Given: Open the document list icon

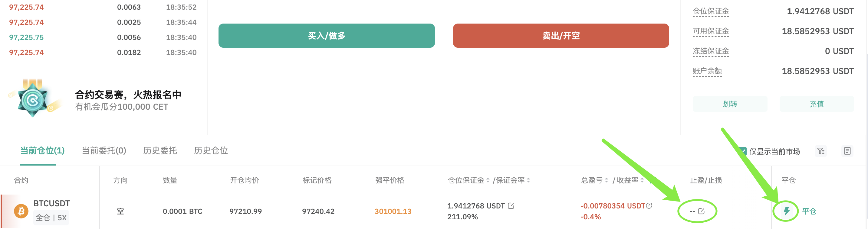Looking at the screenshot, I should [847, 151].
